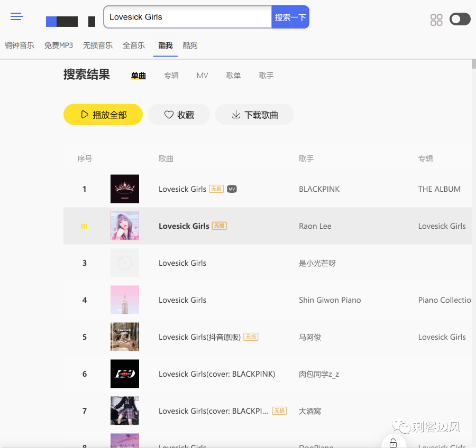Click the site logo beside the search box
The width and height of the screenshot is (476, 448).
click(70, 22)
